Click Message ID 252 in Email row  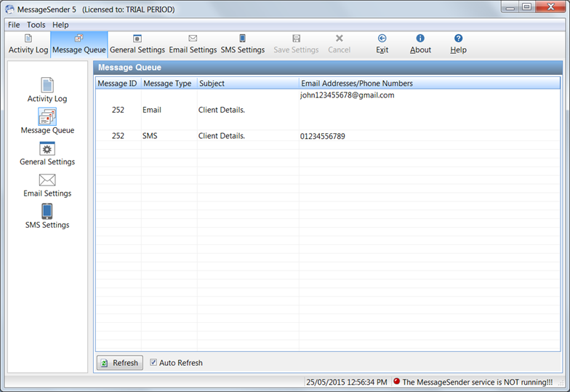(x=118, y=110)
